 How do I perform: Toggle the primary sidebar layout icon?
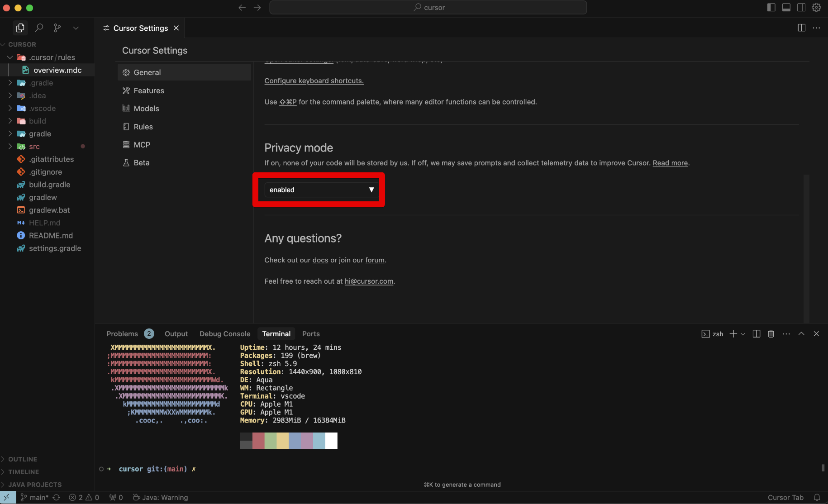coord(771,7)
